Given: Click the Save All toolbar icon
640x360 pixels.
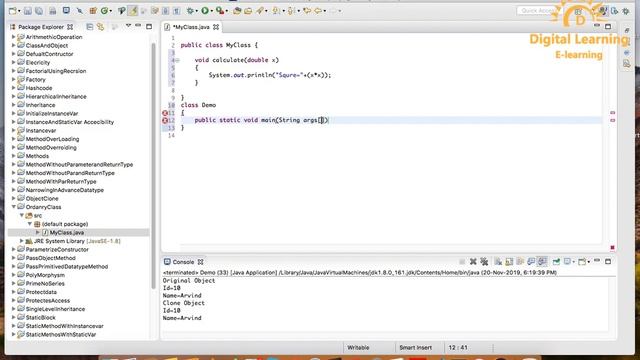Looking at the screenshot, I should (x=39, y=11).
